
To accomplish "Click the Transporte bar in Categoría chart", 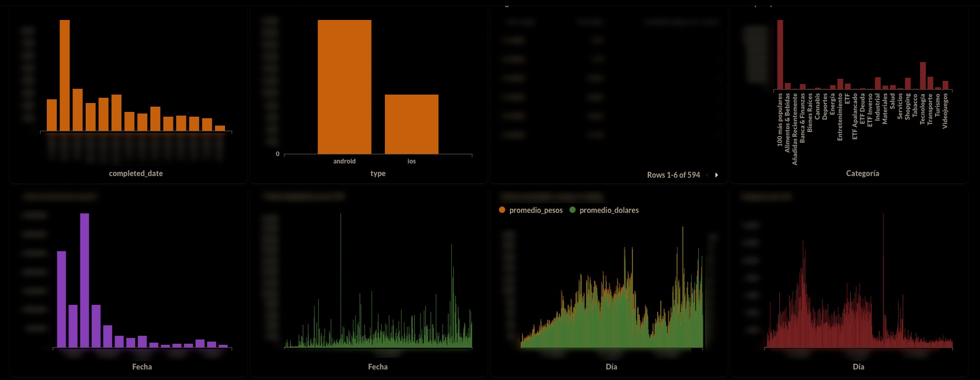I will 930,83.
